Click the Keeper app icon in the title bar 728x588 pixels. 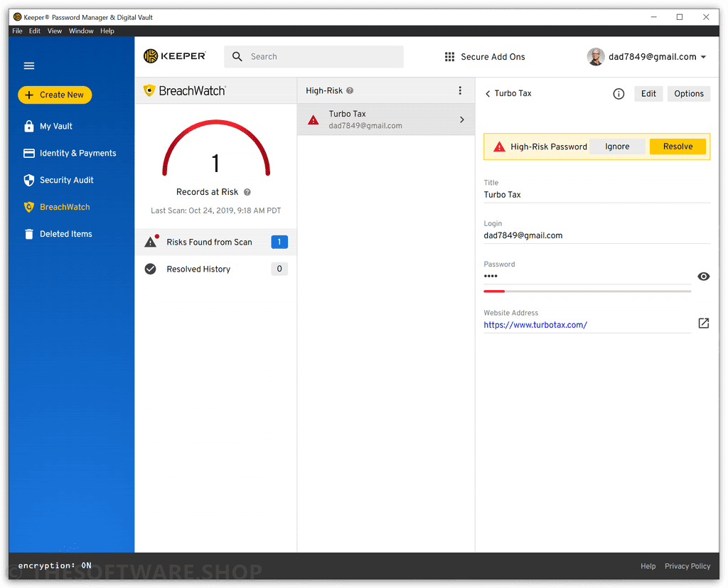coord(18,17)
